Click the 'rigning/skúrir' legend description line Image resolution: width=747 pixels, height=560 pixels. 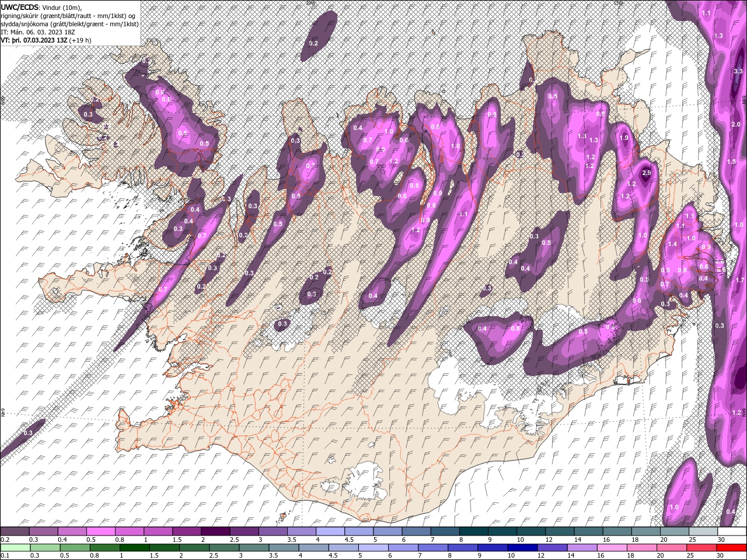tap(69, 16)
